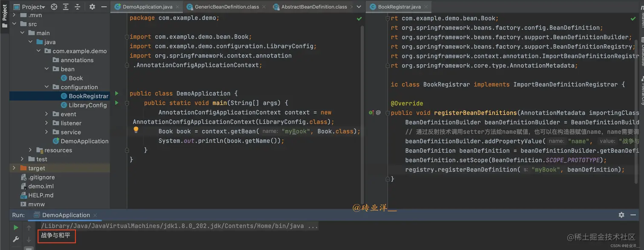Click the green checkmark in DemoApplication editor
Screen dimensions: 644x250
[359, 19]
